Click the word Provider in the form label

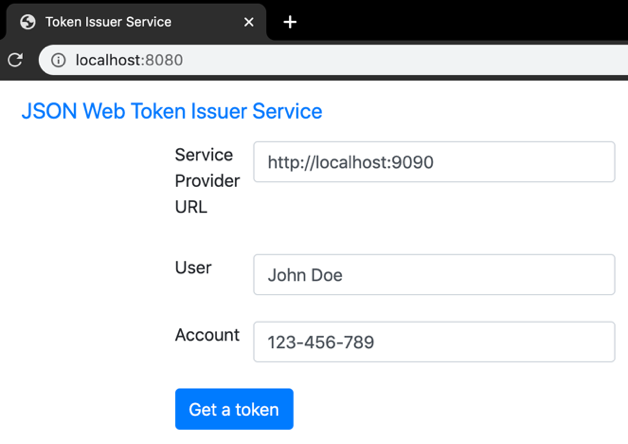pos(207,181)
